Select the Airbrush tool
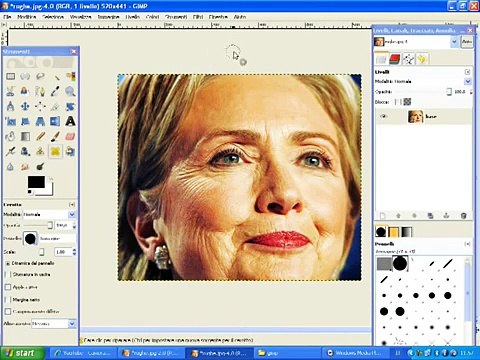Image resolution: width=480 pixels, height=360 pixels. [x=11, y=151]
